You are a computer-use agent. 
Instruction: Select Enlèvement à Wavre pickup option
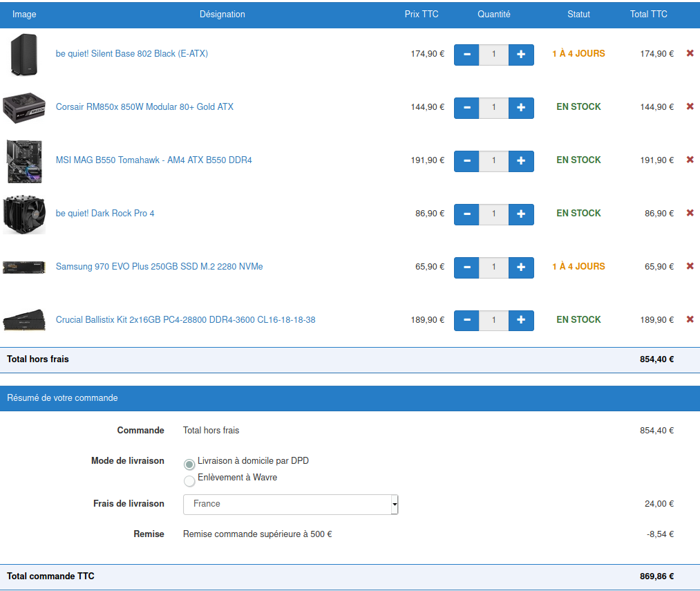[x=189, y=481]
